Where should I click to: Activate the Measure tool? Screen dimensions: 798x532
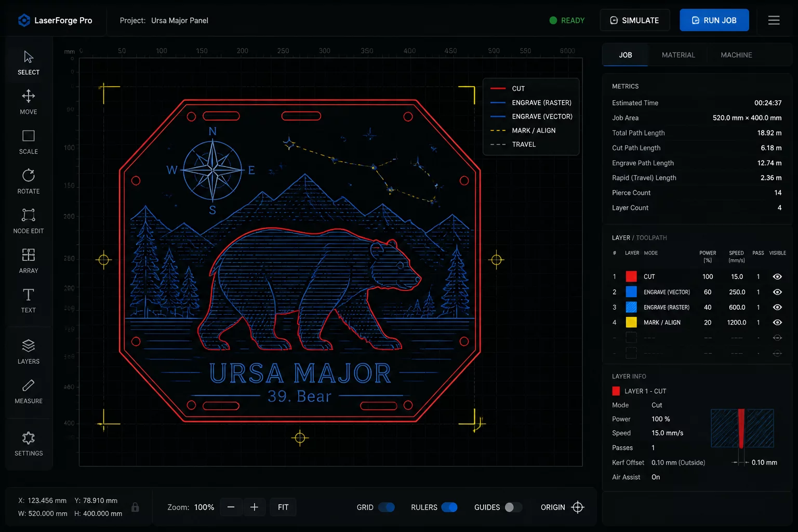click(29, 392)
